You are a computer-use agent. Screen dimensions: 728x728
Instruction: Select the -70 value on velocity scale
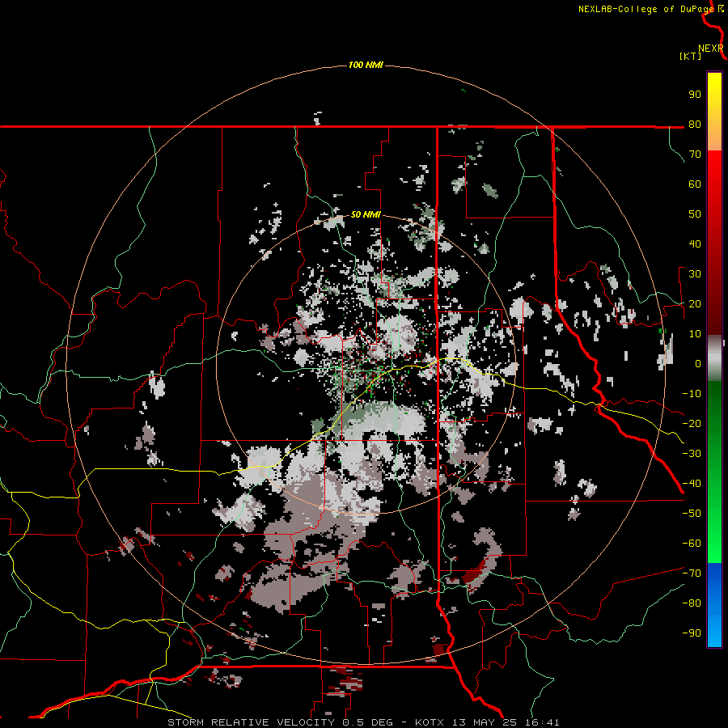(x=692, y=574)
